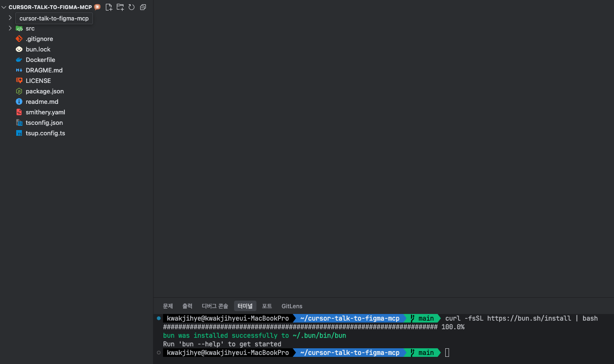This screenshot has width=614, height=364.
Task: Open the 포트 tab
Action: (267, 306)
